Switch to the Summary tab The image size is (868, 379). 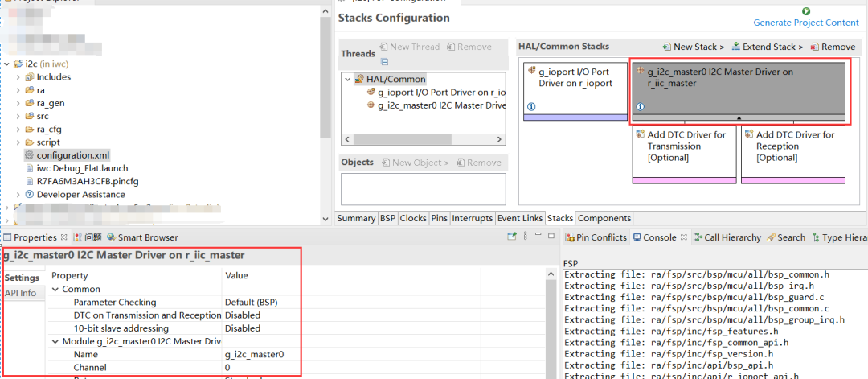click(x=356, y=218)
